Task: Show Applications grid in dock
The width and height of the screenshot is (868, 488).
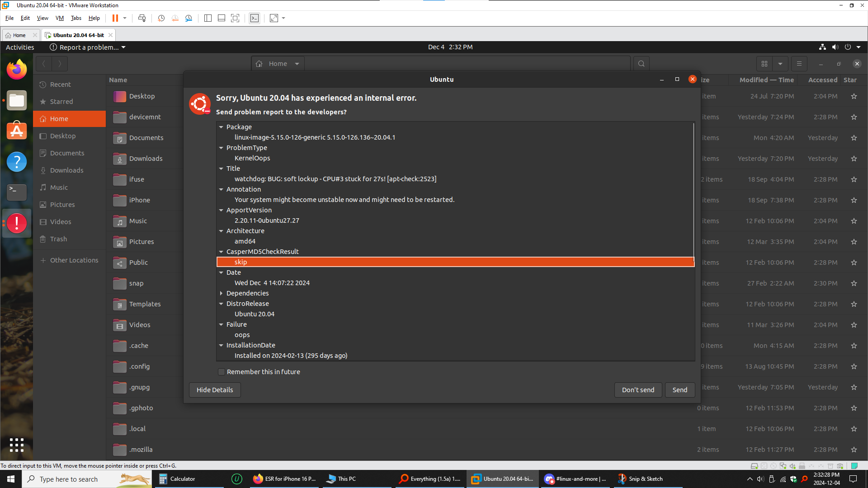Action: (17, 445)
